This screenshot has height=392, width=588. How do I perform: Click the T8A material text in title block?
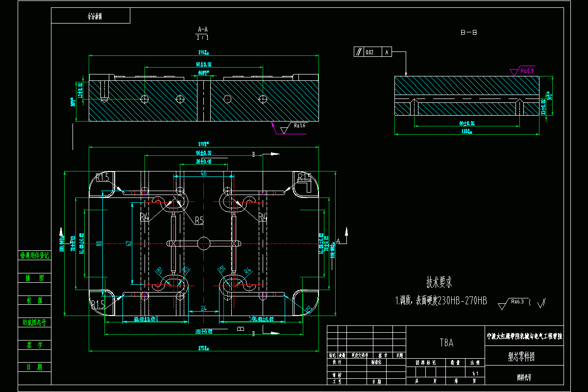[x=446, y=343]
